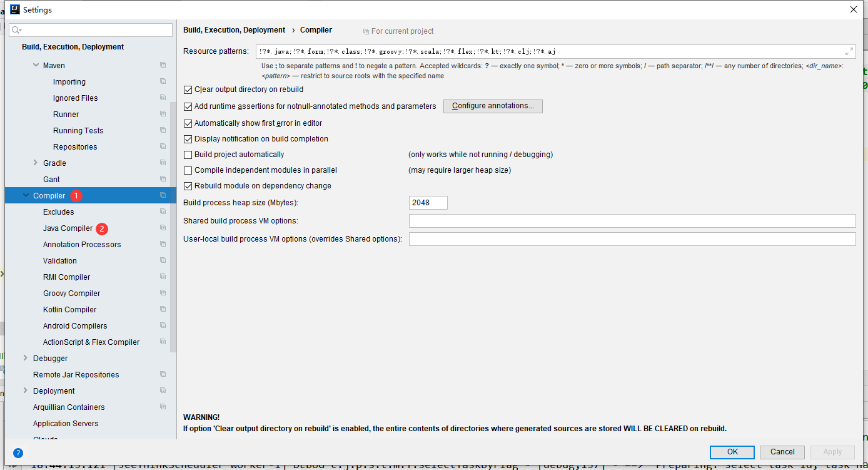Expand the Gradle tree node

click(36, 163)
